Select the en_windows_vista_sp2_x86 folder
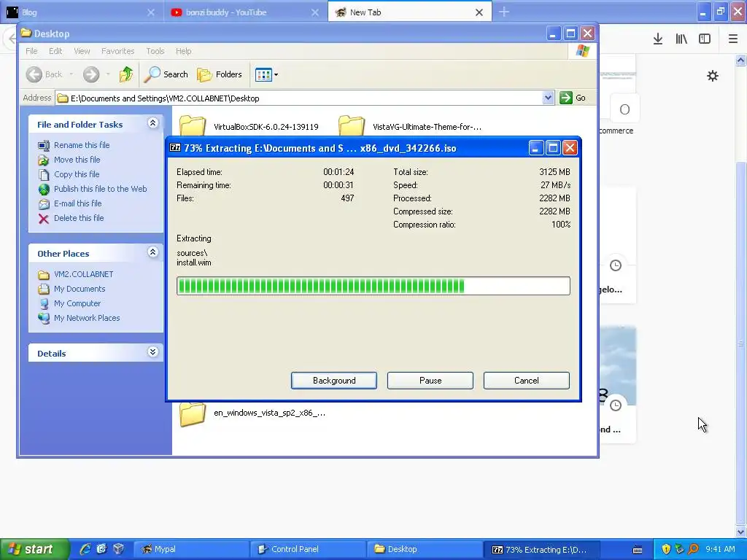This screenshot has width=747, height=560. tap(252, 413)
